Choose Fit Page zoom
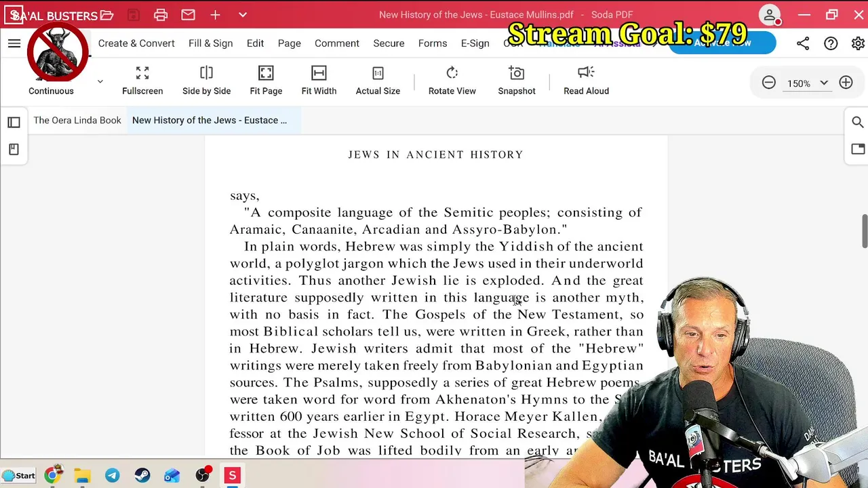Image resolution: width=868 pixels, height=488 pixels. (x=266, y=81)
